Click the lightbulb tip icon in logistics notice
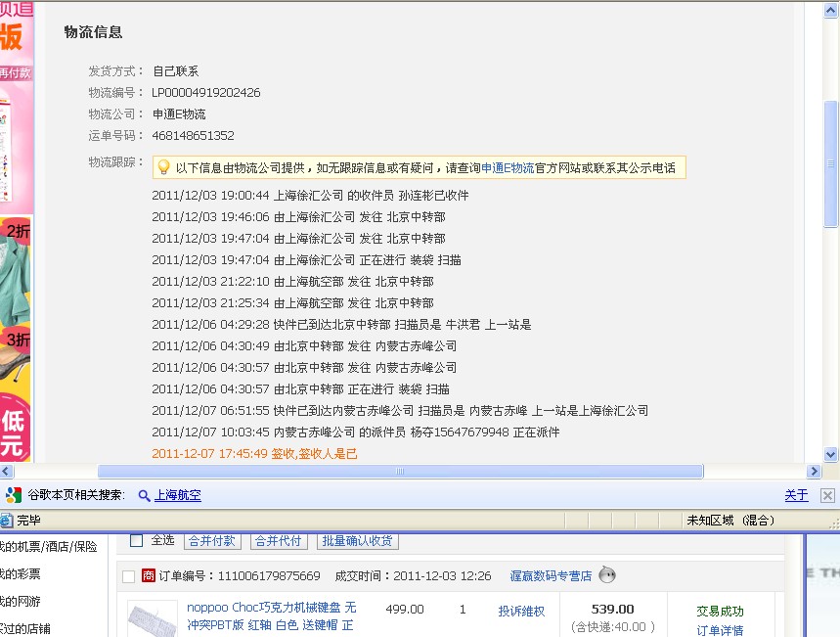Screen dimensions: 840x637 click(163, 168)
